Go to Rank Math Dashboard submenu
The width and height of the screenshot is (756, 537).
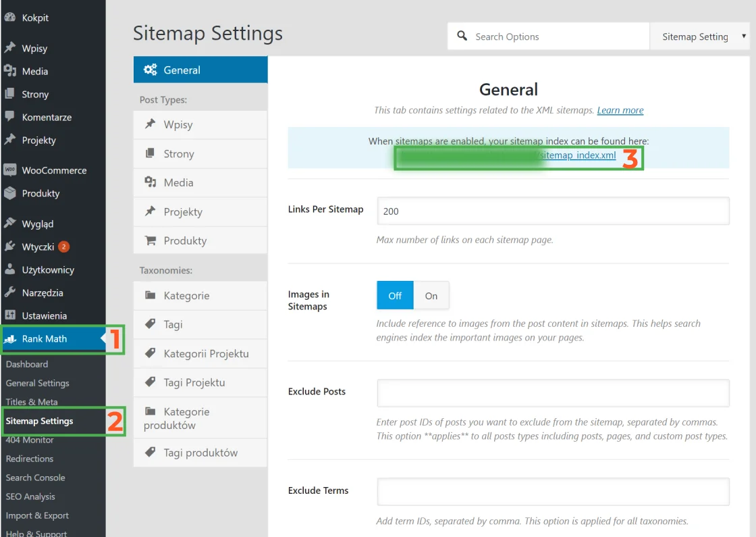(27, 364)
